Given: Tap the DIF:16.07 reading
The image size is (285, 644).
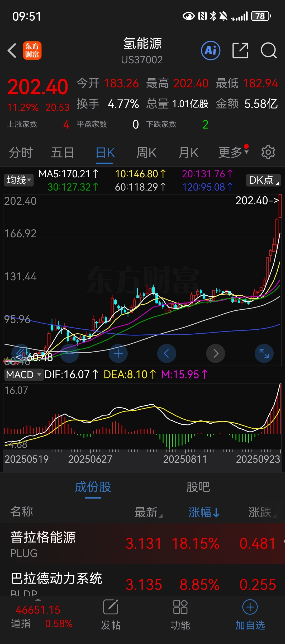Looking at the screenshot, I should [72, 375].
